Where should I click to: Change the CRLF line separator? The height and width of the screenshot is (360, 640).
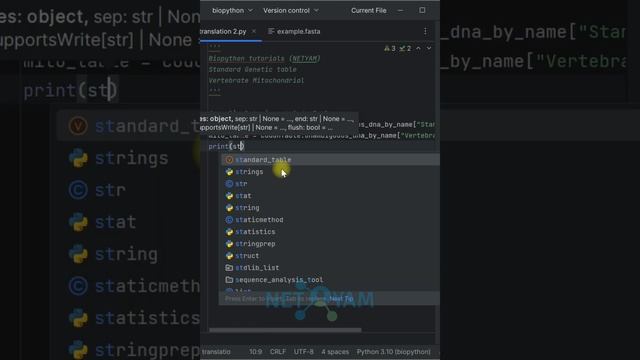coord(278,352)
